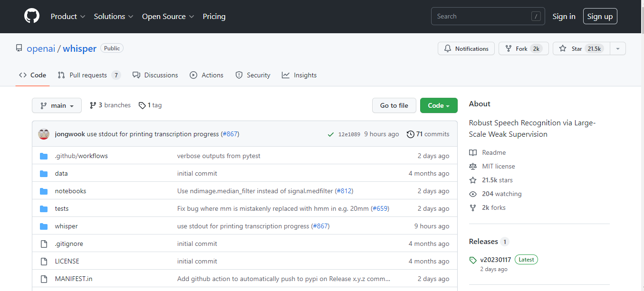Click the file icon for LICENSE
This screenshot has height=291, width=644.
coord(44,261)
